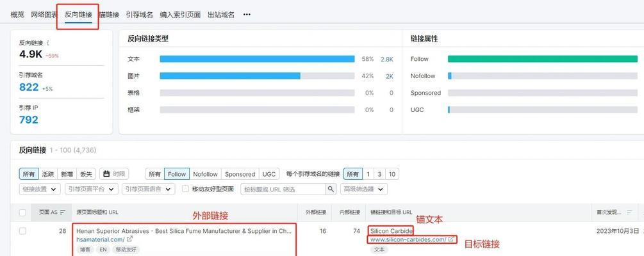Select 所有 links per referring domain
This screenshot has height=256, width=644.
353,174
